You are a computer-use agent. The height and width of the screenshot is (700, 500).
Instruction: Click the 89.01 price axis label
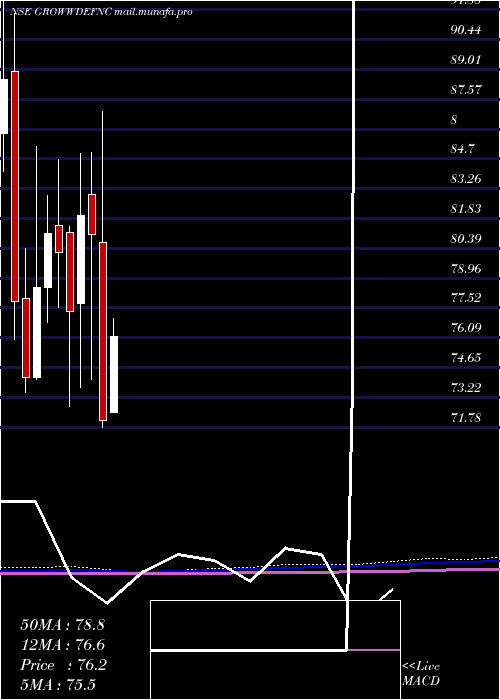click(466, 60)
